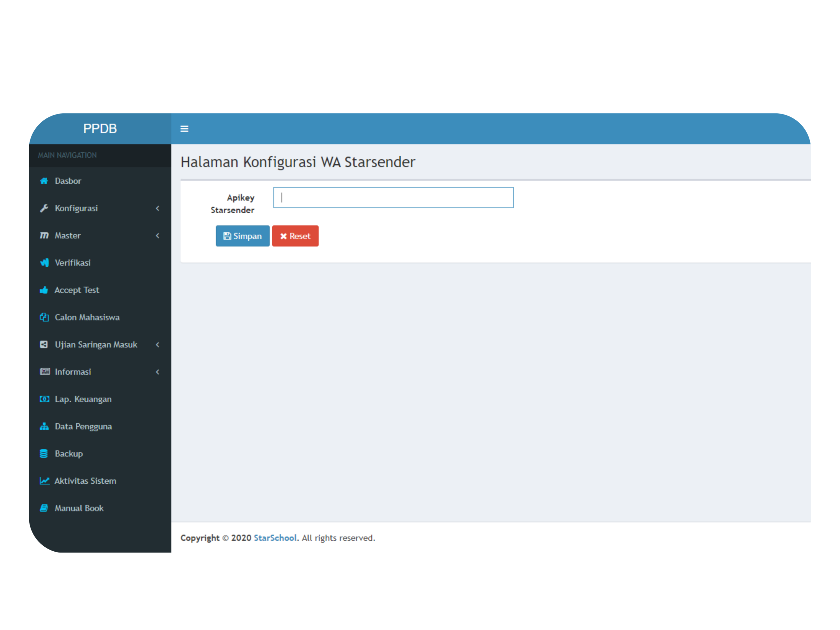The width and height of the screenshot is (840, 630).
Task: Follow the StarSchool footer link
Action: click(x=275, y=538)
